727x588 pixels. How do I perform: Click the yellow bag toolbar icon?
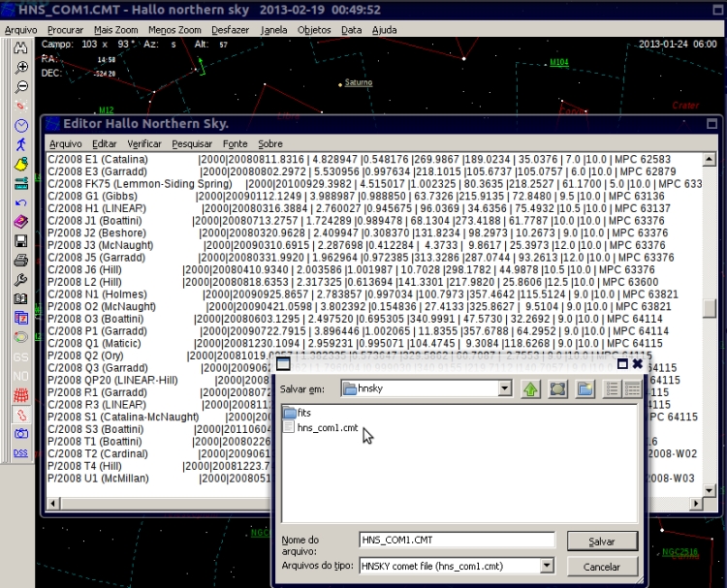[x=21, y=164]
